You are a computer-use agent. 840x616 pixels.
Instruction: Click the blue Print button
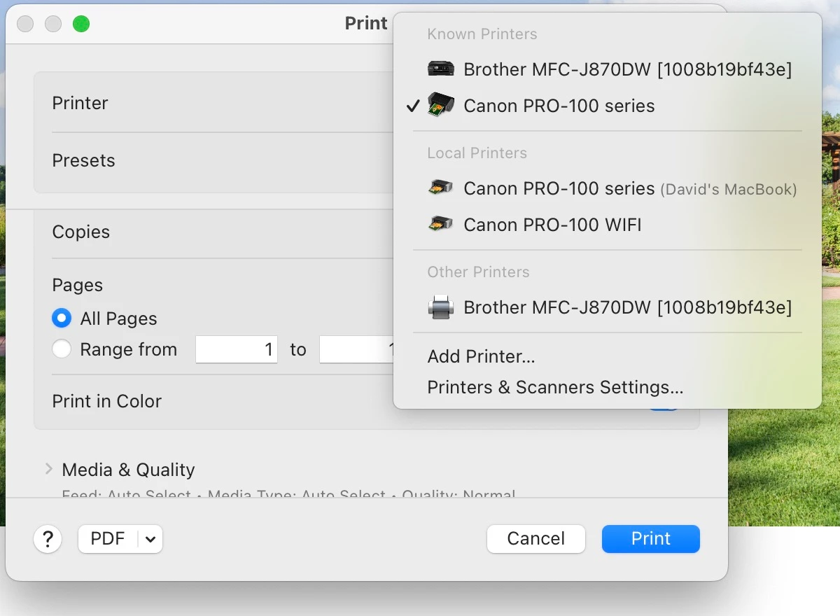click(651, 538)
